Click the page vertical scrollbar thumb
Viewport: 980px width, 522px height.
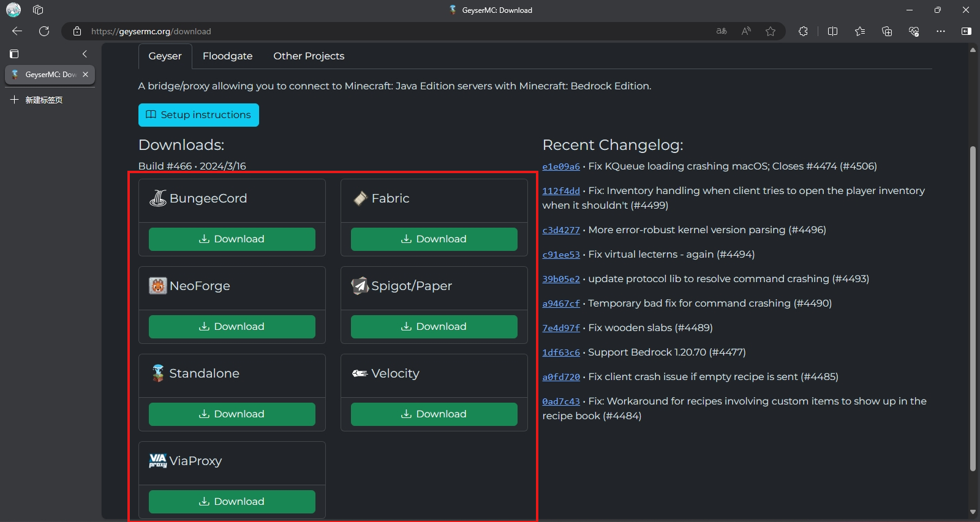click(x=973, y=309)
